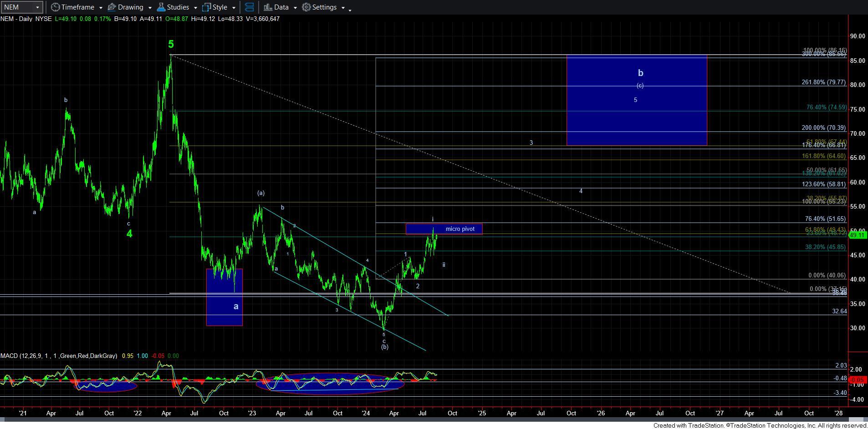Select the large blue 'b' target box
The image size is (868, 429).
[x=637, y=100]
